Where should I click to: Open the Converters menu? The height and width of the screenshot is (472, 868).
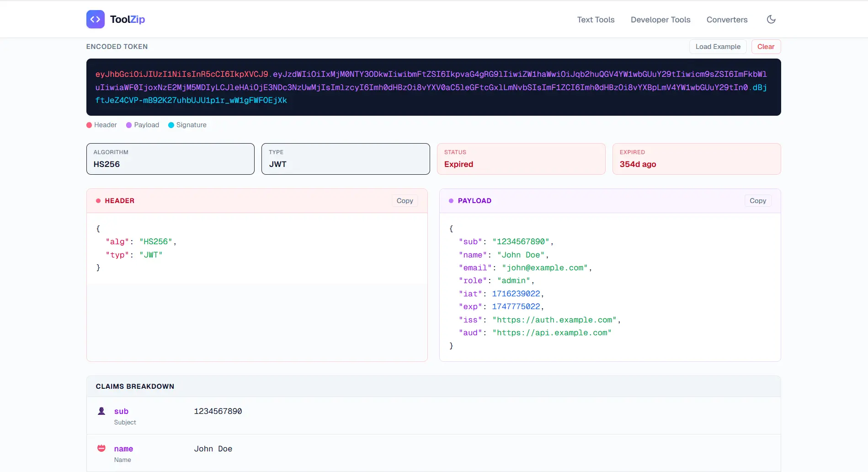tap(727, 20)
